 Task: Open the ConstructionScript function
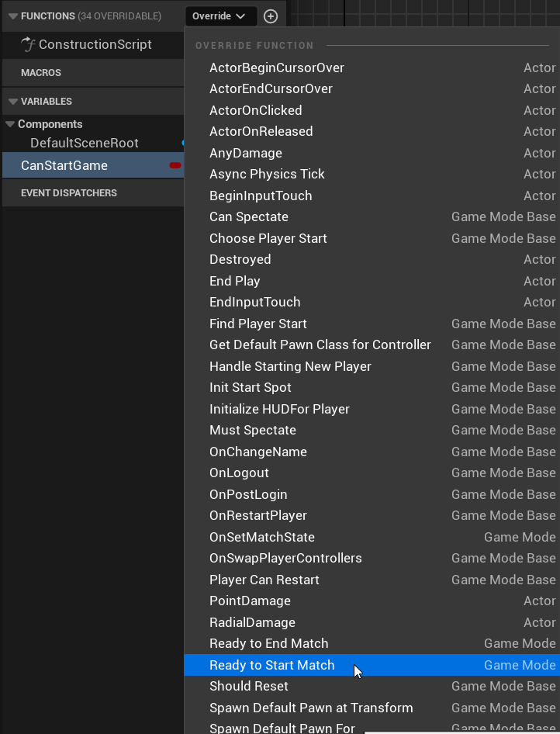(95, 45)
